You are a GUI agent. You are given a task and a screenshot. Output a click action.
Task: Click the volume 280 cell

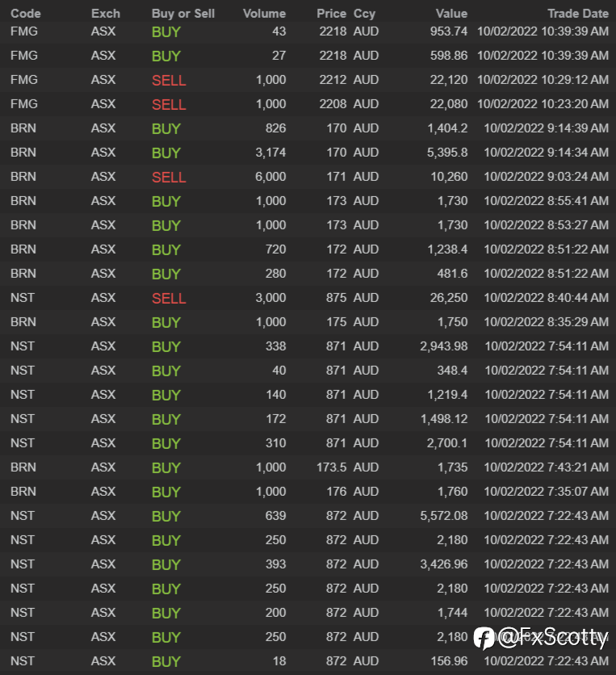pos(275,274)
